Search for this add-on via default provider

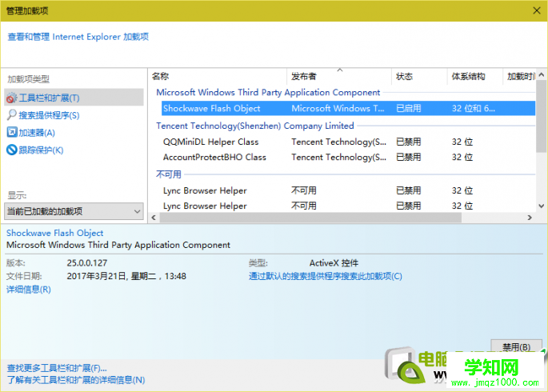(x=325, y=277)
